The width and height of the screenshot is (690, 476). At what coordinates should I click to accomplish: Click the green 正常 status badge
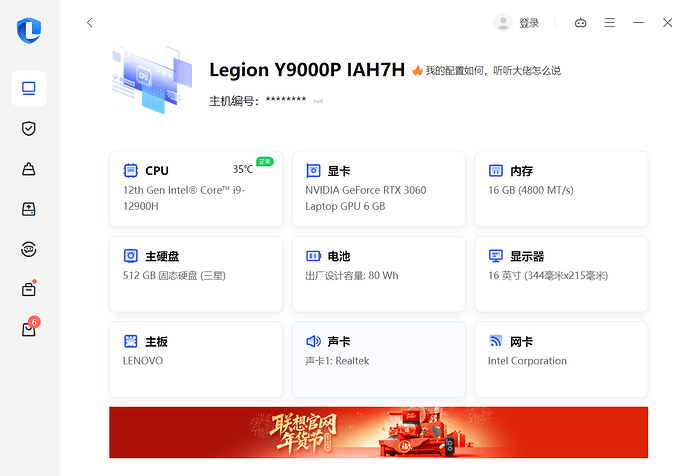click(x=265, y=161)
